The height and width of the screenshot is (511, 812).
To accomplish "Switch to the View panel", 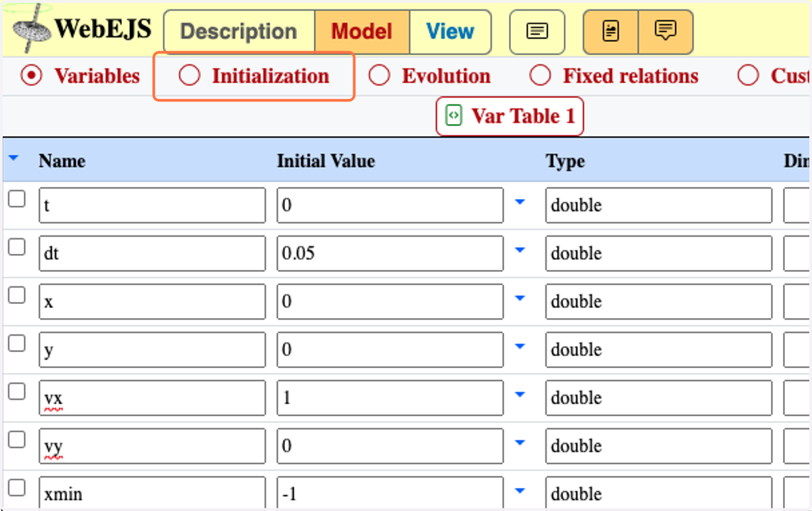I will click(450, 32).
